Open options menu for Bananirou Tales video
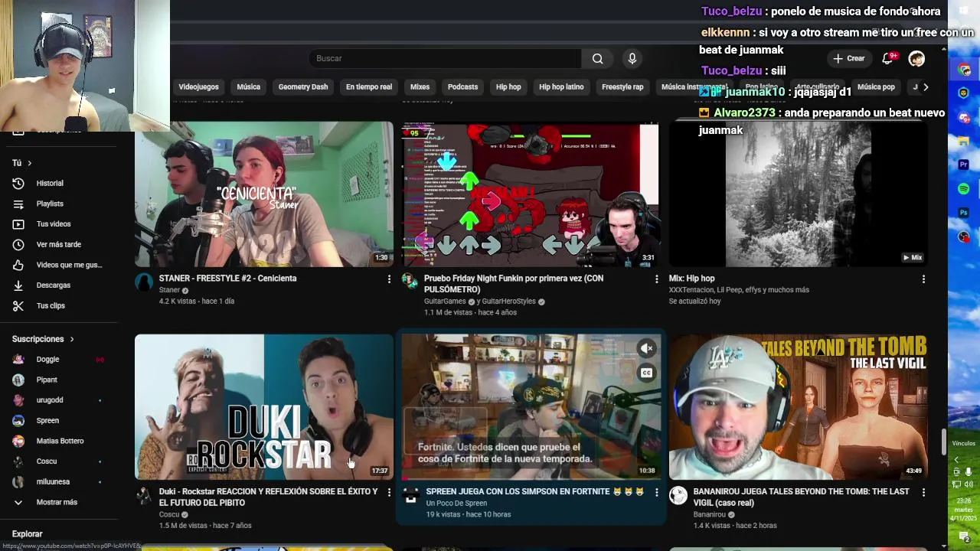 pos(923,492)
